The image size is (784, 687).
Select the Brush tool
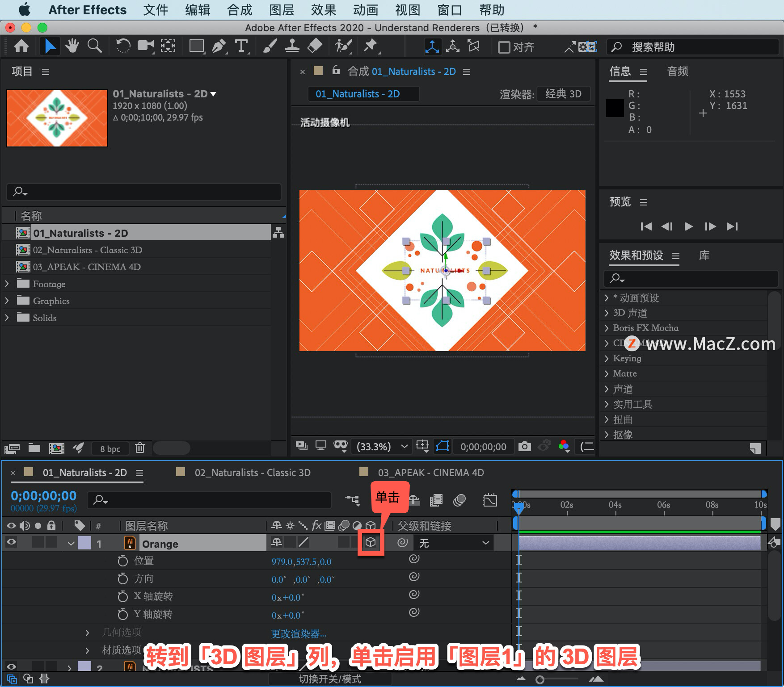[x=270, y=46]
